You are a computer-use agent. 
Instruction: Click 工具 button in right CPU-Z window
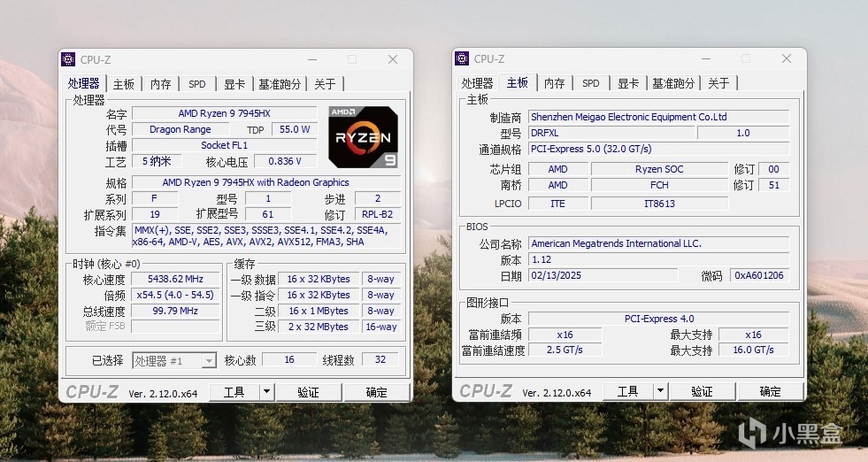[x=627, y=391]
